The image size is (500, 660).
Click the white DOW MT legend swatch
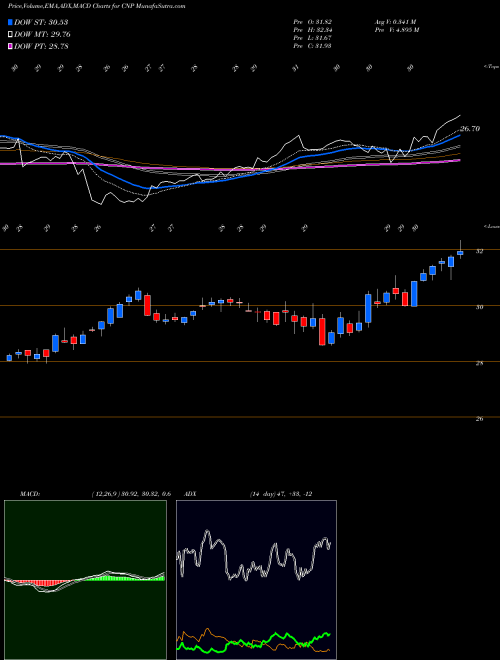point(11,35)
